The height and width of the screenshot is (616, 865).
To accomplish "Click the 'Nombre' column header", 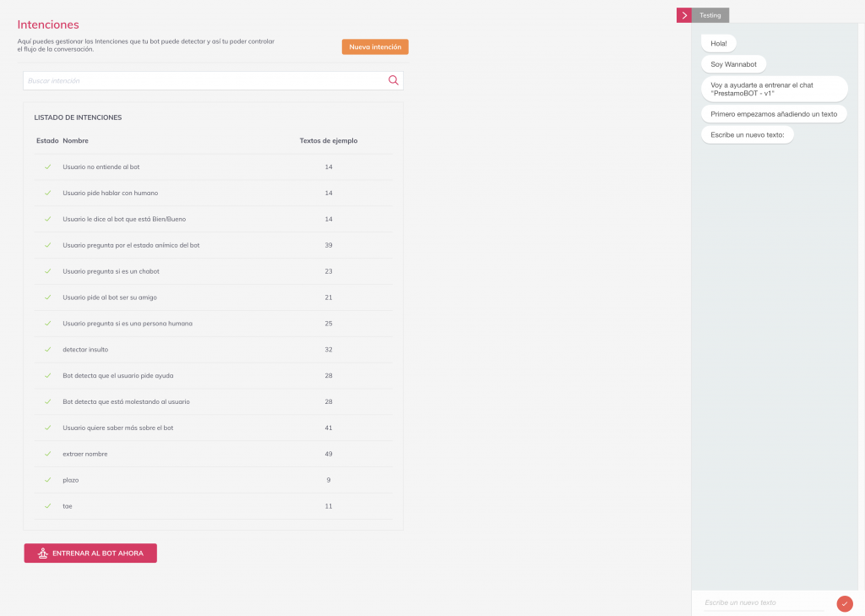I will (x=75, y=140).
